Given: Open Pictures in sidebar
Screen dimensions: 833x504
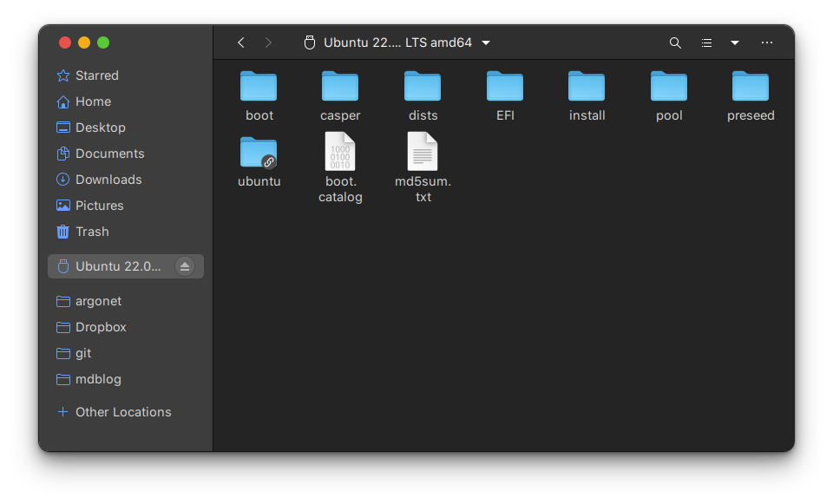Looking at the screenshot, I should pos(126,206).
